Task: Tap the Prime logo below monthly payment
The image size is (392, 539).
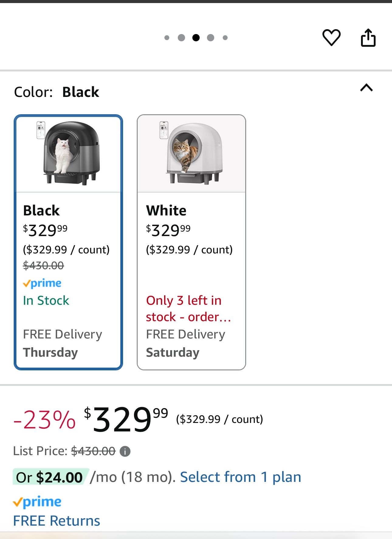Action: point(37,502)
